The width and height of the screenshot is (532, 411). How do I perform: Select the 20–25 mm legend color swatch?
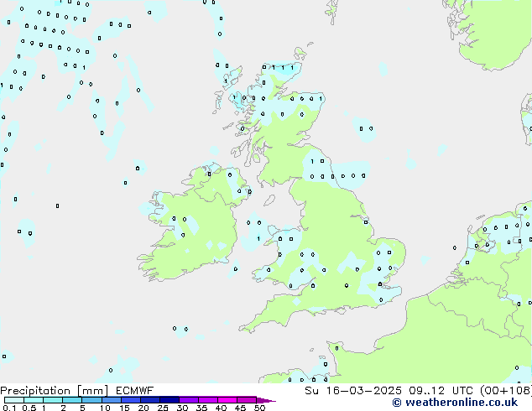coord(149,400)
